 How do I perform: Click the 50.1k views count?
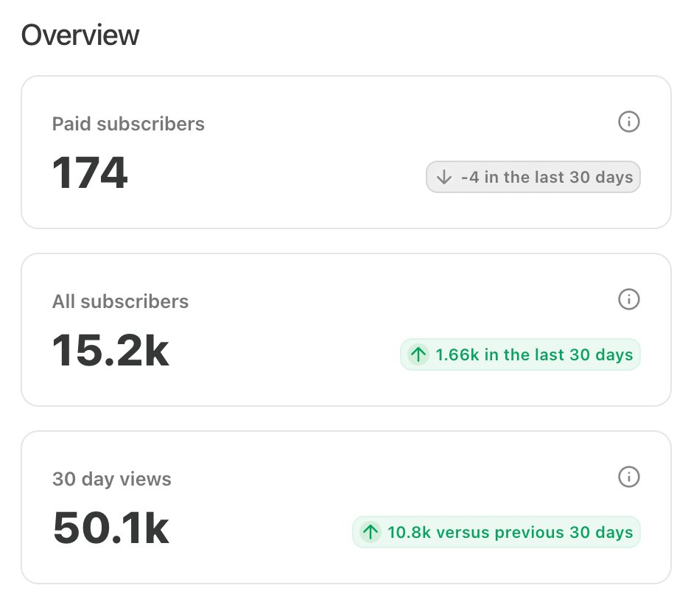tap(111, 528)
